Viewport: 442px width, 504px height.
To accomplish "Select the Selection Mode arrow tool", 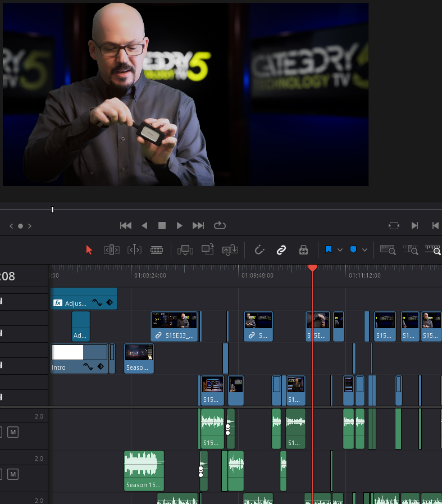I will click(89, 250).
